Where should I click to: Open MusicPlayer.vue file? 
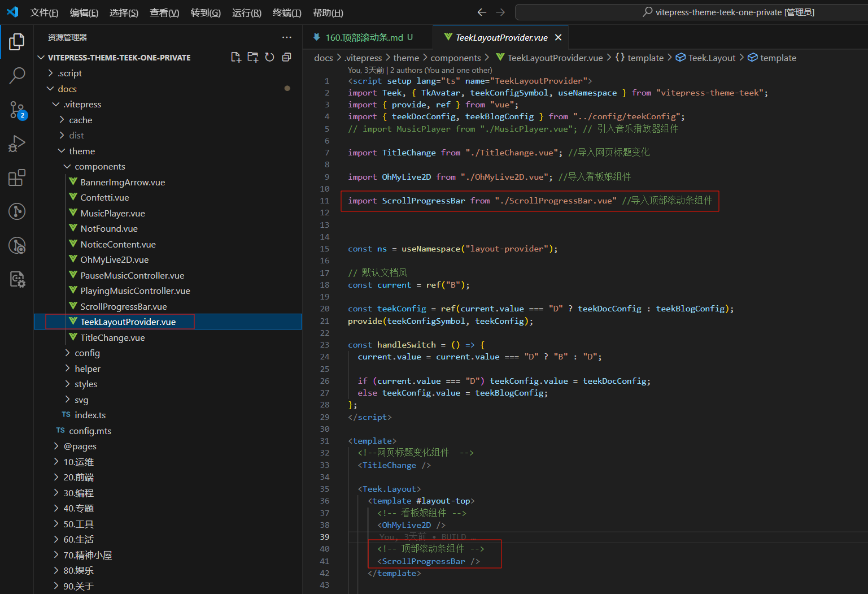point(168,213)
